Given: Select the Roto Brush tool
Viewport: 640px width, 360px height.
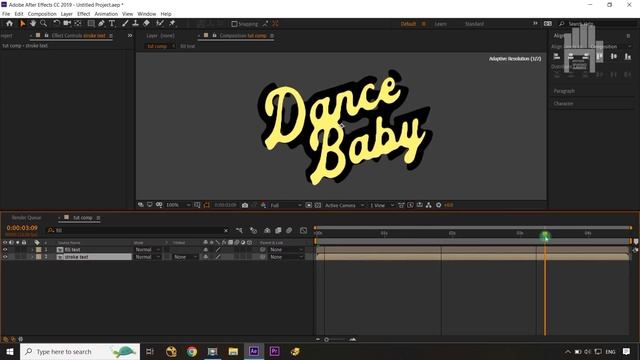Looking at the screenshot, I should [160, 24].
